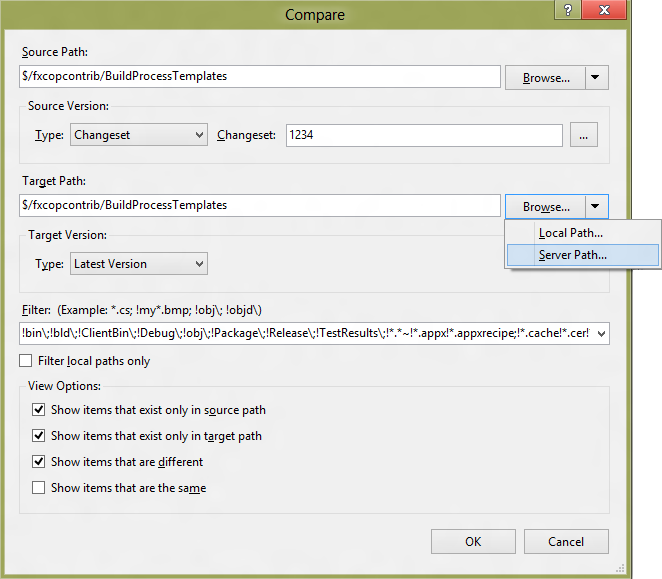The width and height of the screenshot is (662, 579).
Task: Check Show items that are the same
Action: [38, 488]
